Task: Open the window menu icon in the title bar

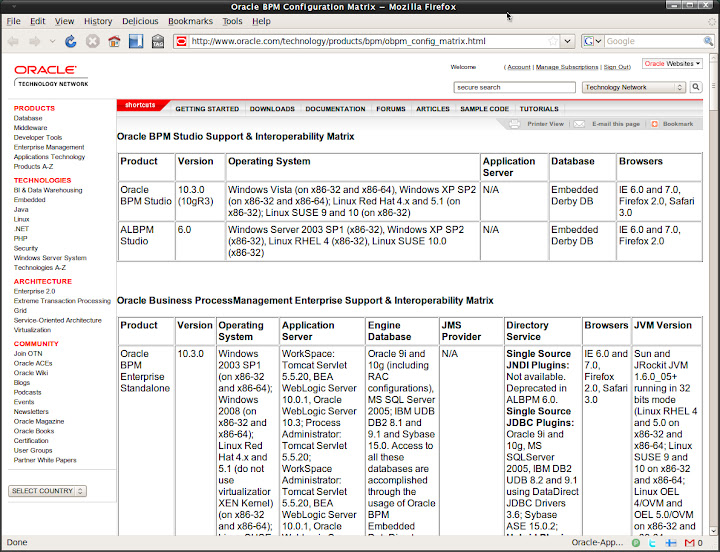Action: point(14,6)
